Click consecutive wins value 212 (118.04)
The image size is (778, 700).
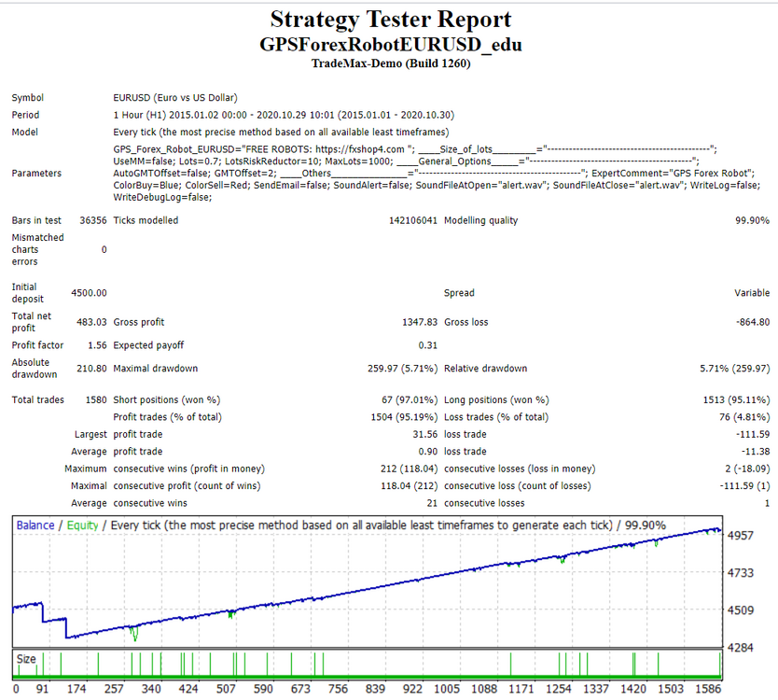[409, 469]
